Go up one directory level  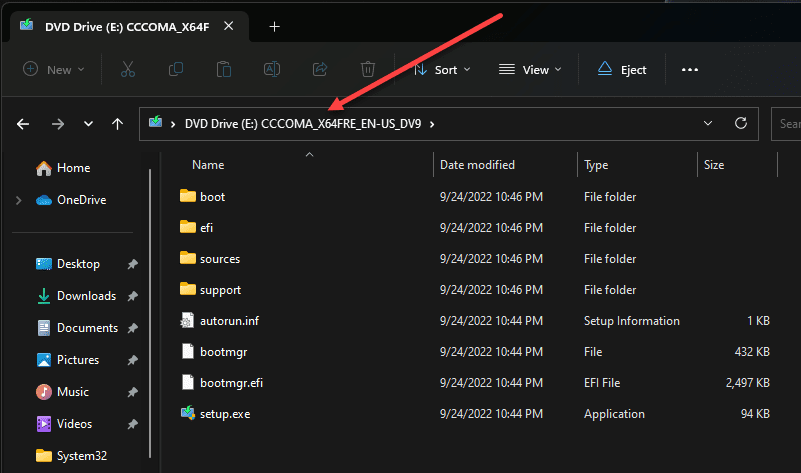(118, 124)
